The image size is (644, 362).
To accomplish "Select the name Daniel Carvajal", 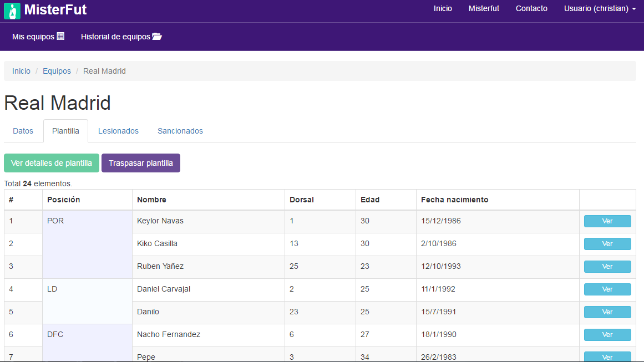I will pyautogui.click(x=164, y=289).
